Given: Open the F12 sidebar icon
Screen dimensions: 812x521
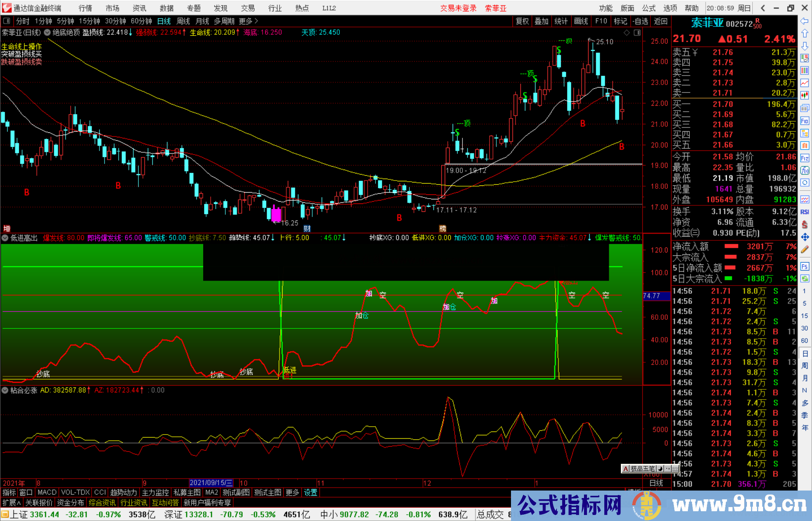Looking at the screenshot, I should pyautogui.click(x=804, y=158).
